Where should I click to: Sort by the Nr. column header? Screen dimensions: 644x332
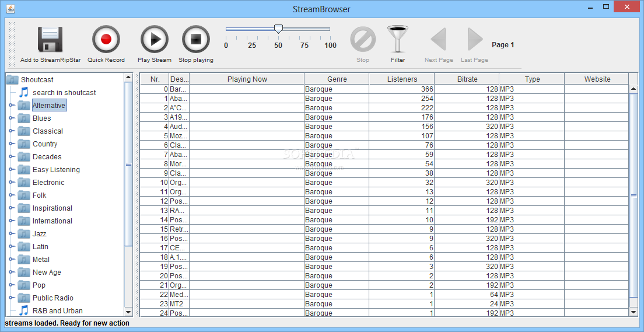click(155, 79)
